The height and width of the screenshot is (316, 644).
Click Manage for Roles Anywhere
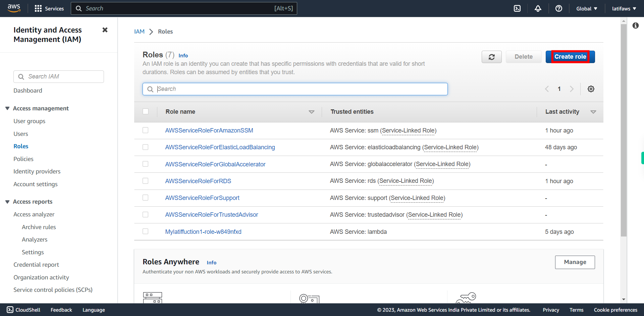(575, 262)
